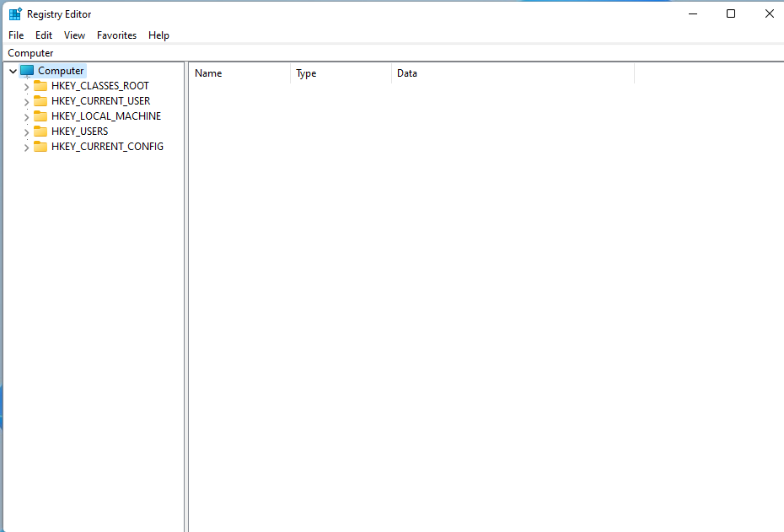Click the HKEY_CLASSES_ROOT folder icon
This screenshot has width=784, height=532.
click(40, 85)
